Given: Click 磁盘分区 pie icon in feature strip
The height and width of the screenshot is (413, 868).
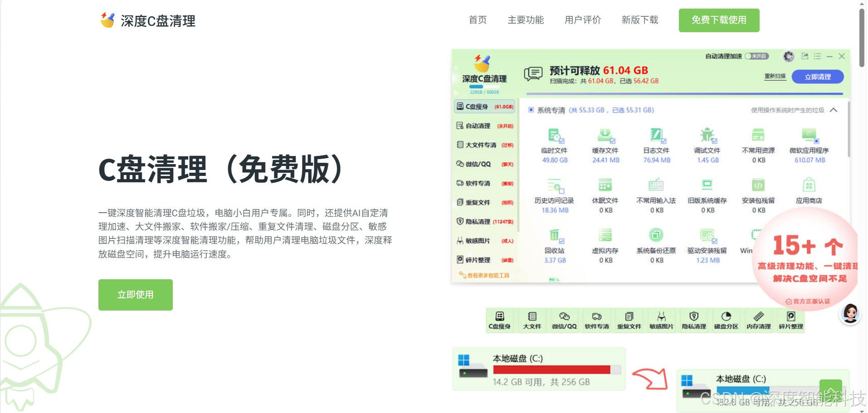Looking at the screenshot, I should [726, 316].
